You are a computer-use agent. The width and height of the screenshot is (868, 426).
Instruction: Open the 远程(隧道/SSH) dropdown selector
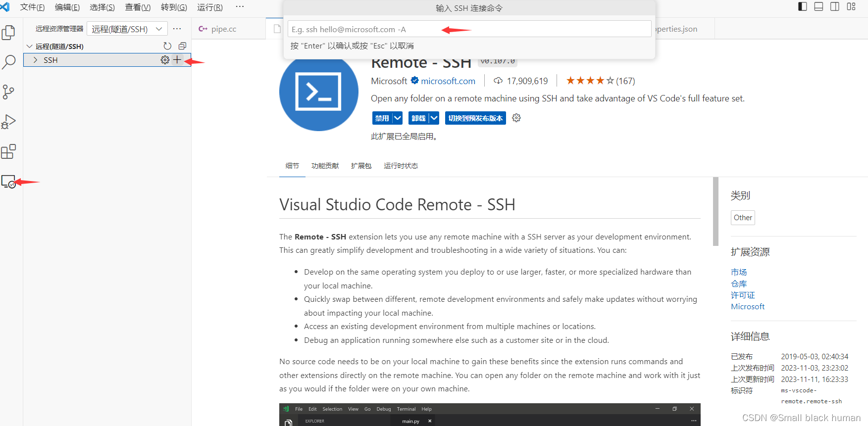point(127,29)
